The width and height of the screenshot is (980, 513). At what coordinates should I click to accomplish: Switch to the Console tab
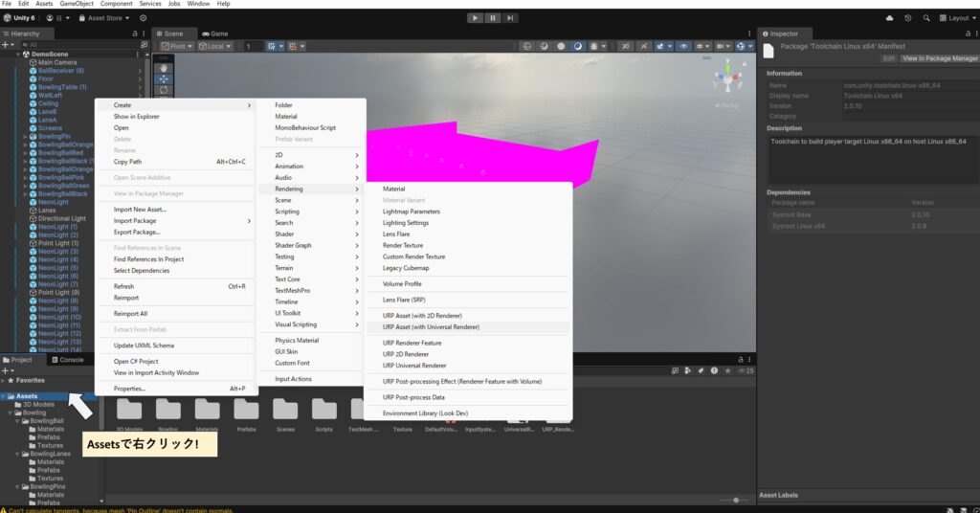pos(68,360)
